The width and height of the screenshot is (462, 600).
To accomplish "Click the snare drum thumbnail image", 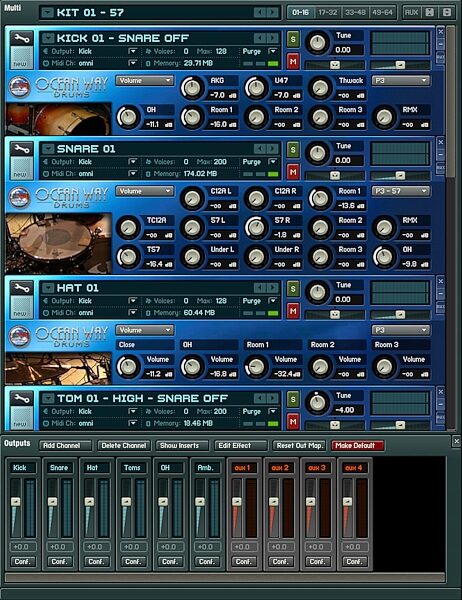I will pos(59,243).
